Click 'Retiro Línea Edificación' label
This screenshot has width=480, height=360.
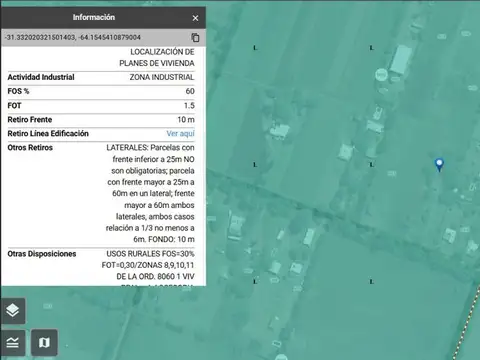click(x=48, y=133)
